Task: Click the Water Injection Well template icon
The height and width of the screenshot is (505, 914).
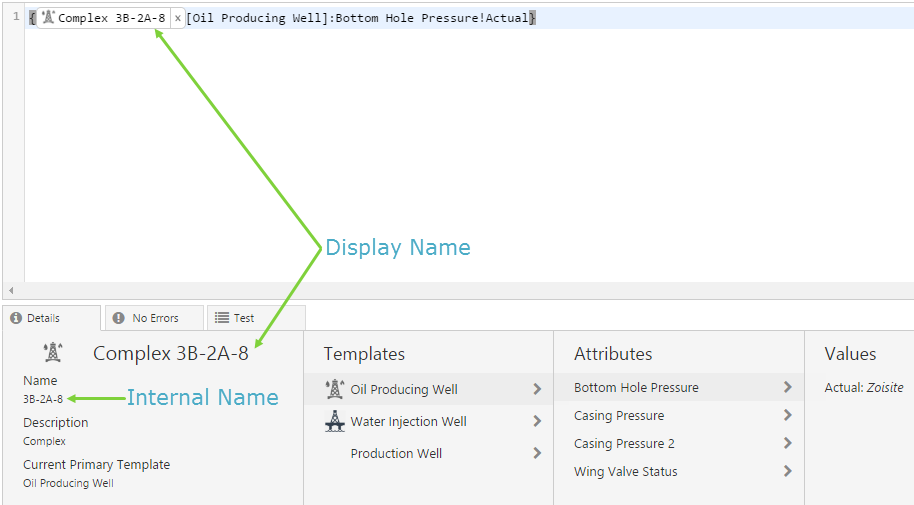Action: [x=335, y=421]
